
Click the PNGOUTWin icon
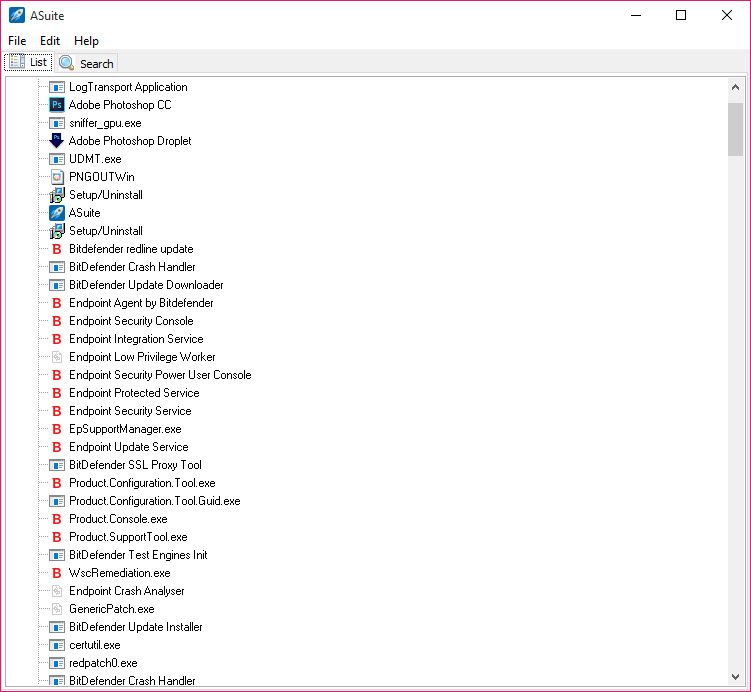(57, 177)
